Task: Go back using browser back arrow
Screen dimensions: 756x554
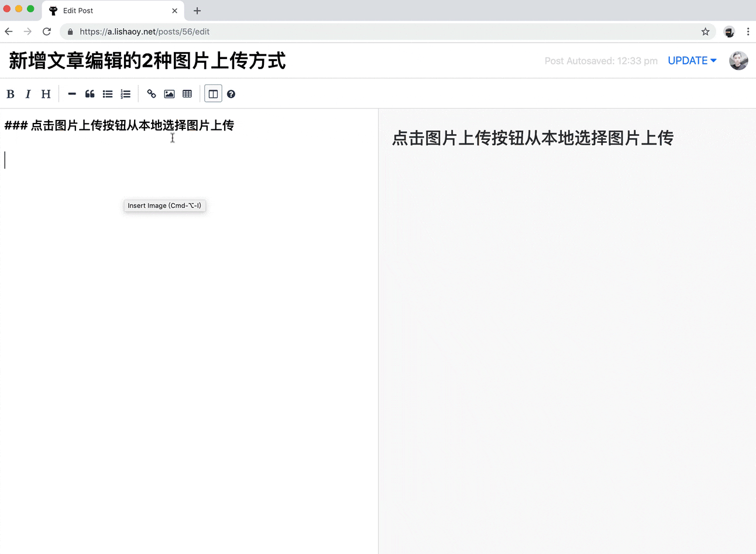Action: (9, 32)
